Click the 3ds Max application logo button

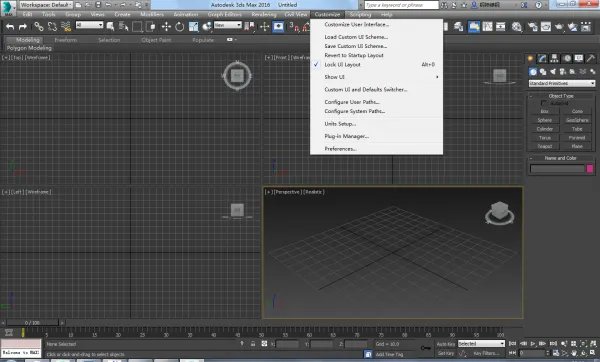(x=7, y=8)
